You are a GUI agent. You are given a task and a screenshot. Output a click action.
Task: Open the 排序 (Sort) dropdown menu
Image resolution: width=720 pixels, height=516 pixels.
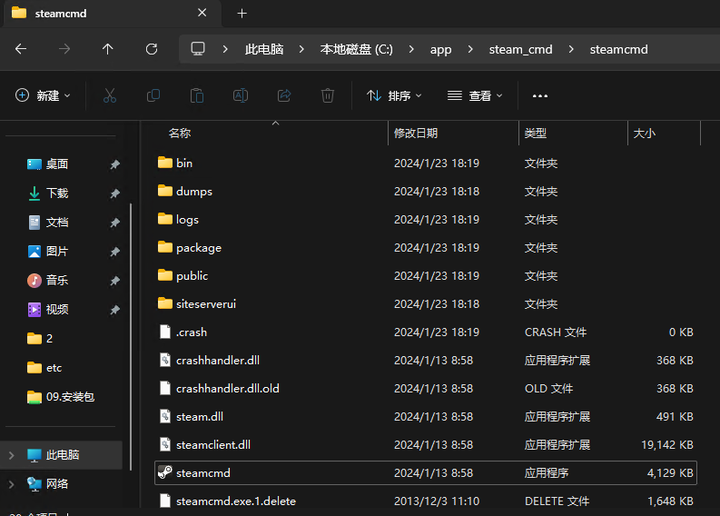[x=394, y=96]
